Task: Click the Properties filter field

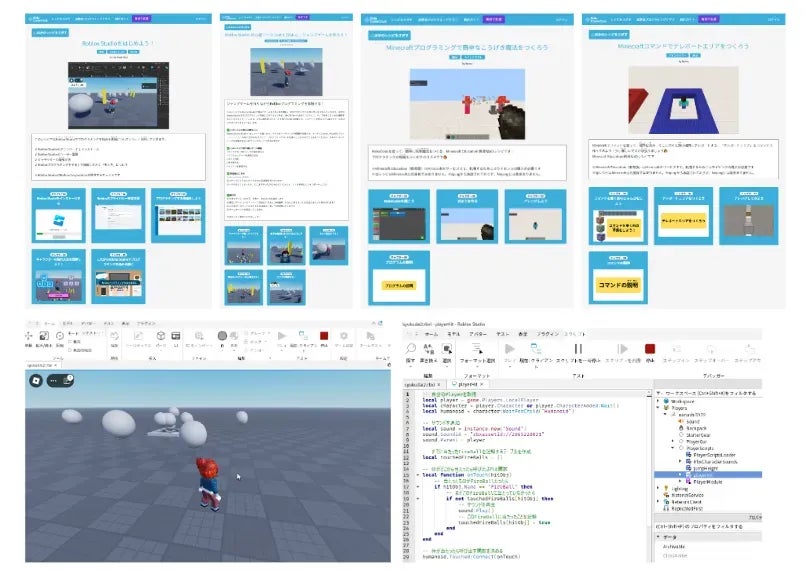Action: pos(708,527)
